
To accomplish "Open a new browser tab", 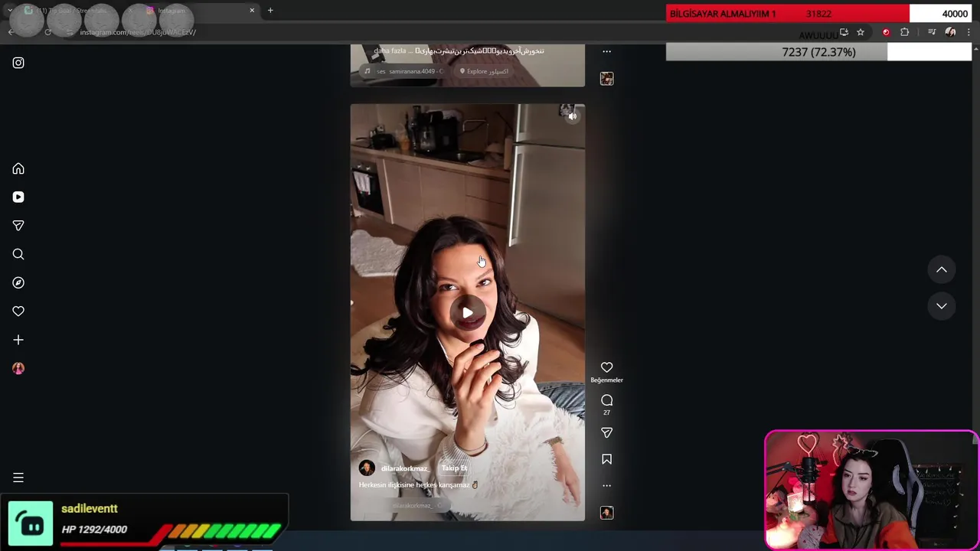I will pyautogui.click(x=270, y=11).
